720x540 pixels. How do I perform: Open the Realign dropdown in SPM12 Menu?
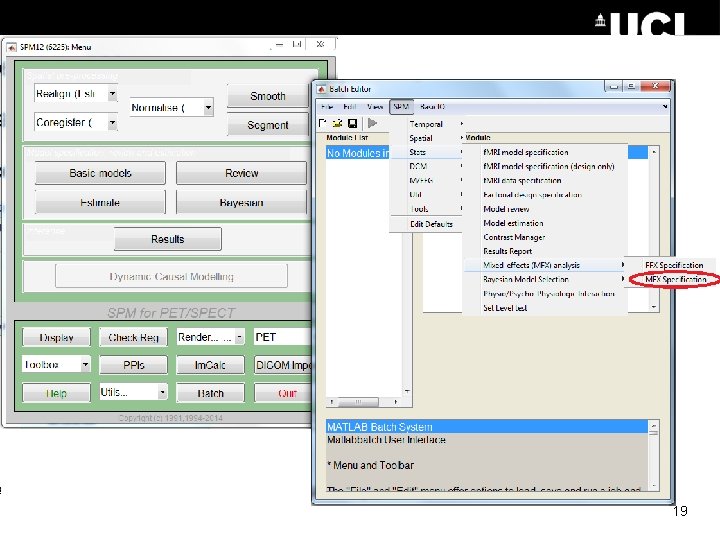[76, 94]
